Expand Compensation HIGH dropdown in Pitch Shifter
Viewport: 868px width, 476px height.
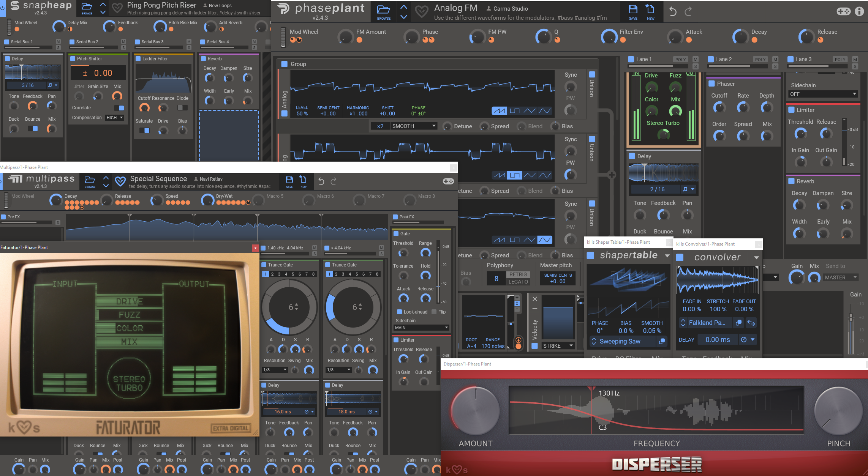point(115,118)
